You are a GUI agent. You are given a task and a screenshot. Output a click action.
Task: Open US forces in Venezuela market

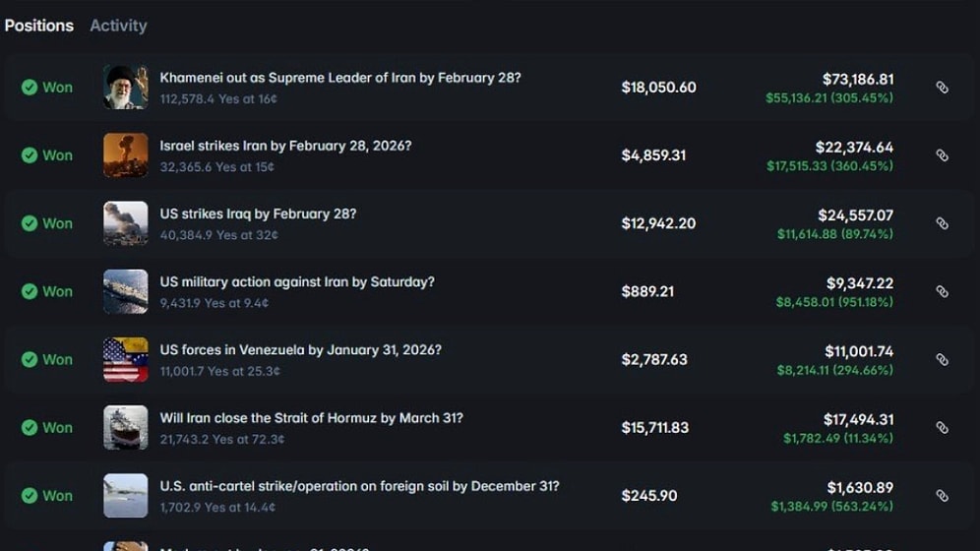pos(300,349)
